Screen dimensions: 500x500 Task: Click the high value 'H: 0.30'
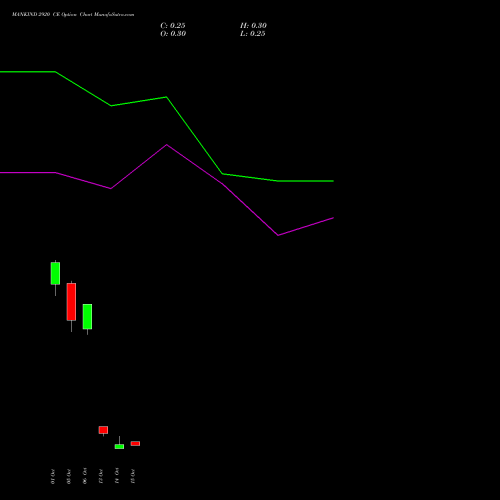(253, 26)
